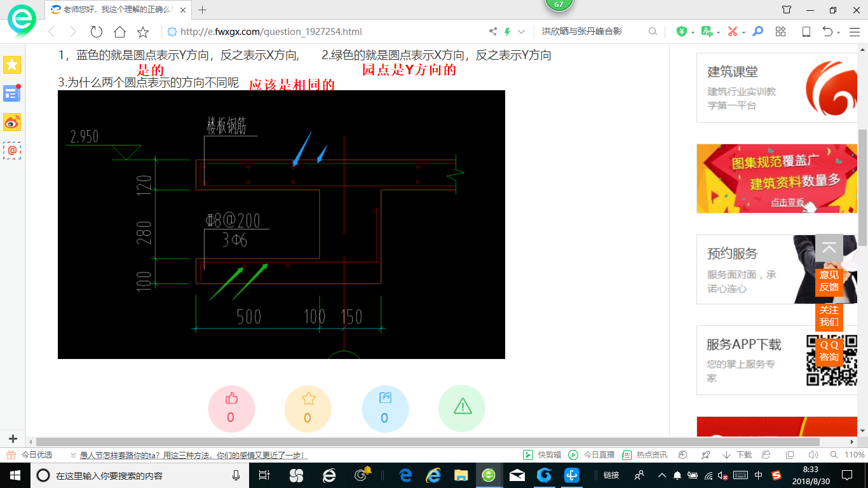Open the green shield payment-security icon
The width and height of the screenshot is (868, 488).
click(681, 32)
